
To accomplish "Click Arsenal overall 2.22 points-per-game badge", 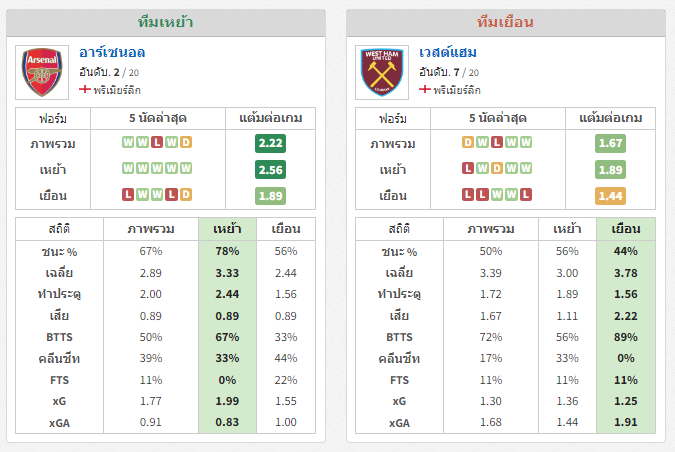I will (x=270, y=143).
